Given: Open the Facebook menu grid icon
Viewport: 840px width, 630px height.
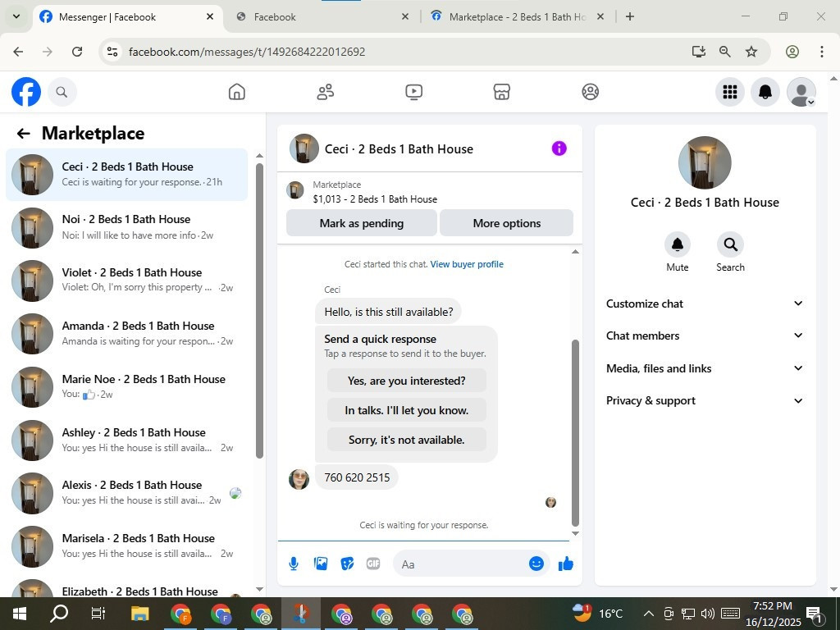Looking at the screenshot, I should (x=729, y=92).
